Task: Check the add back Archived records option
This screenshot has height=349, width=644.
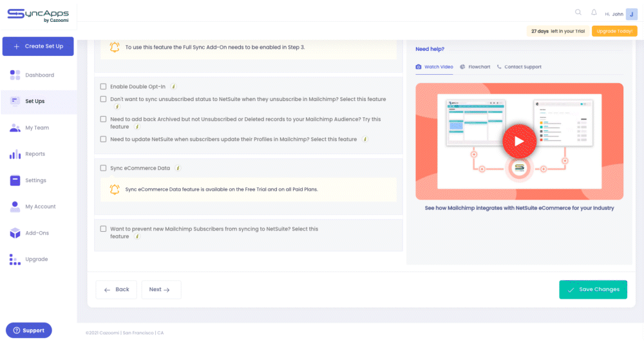Action: click(x=103, y=119)
